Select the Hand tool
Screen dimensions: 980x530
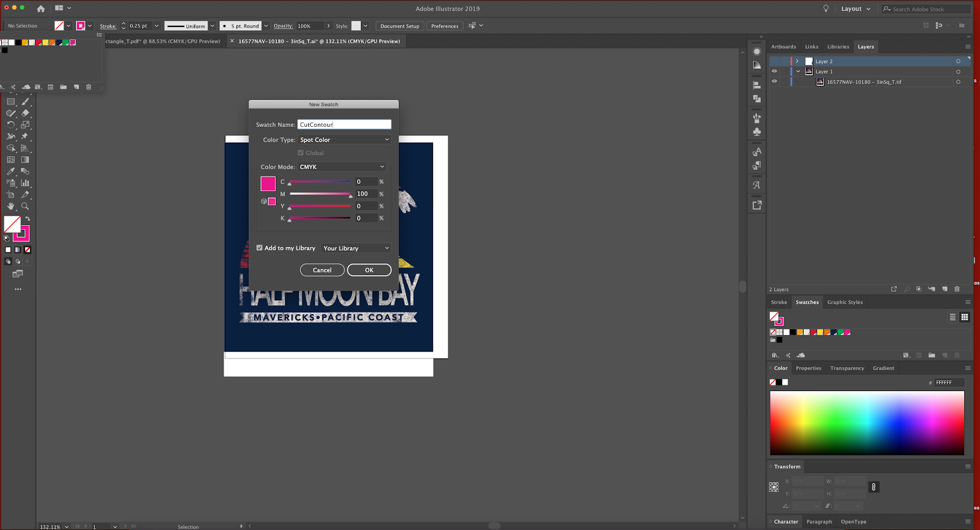(11, 206)
